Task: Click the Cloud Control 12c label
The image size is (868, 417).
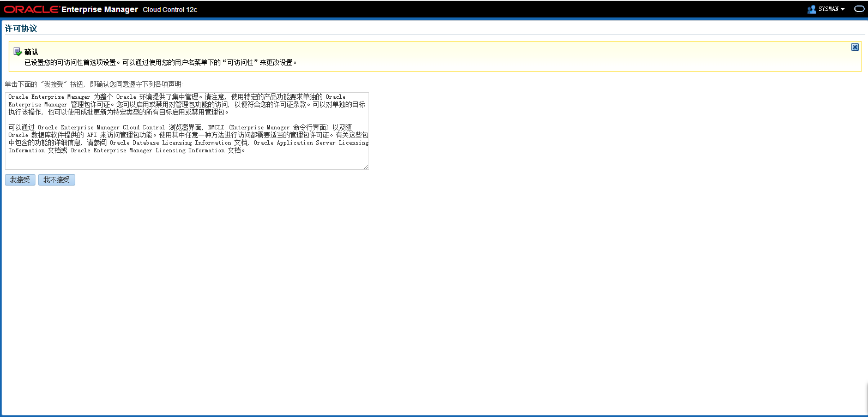Action: tap(170, 10)
